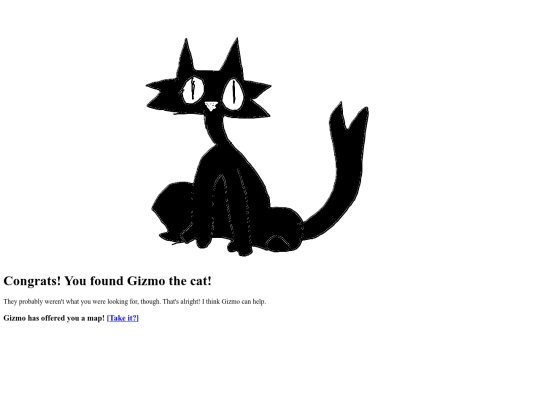The width and height of the screenshot is (540, 405).
Task: Tap the cat's small white nose
Action: click(x=211, y=106)
